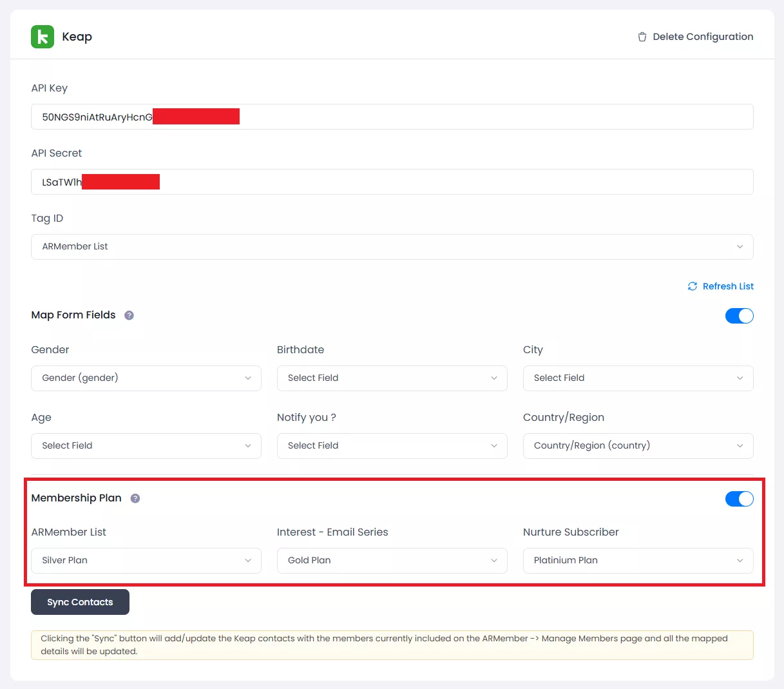The height and width of the screenshot is (689, 784).
Task: Open the Notify you dropdown
Action: (x=392, y=446)
